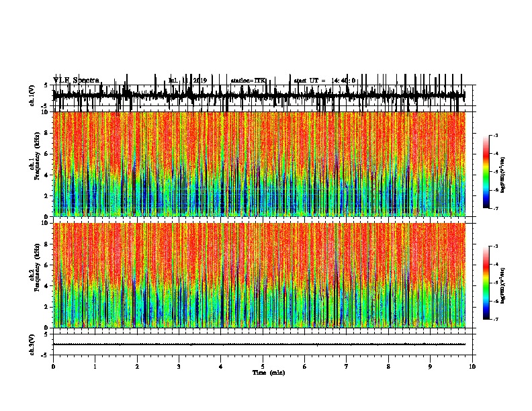Click the "ch.1(V)" axis label
532x411 pixels.
32,95
